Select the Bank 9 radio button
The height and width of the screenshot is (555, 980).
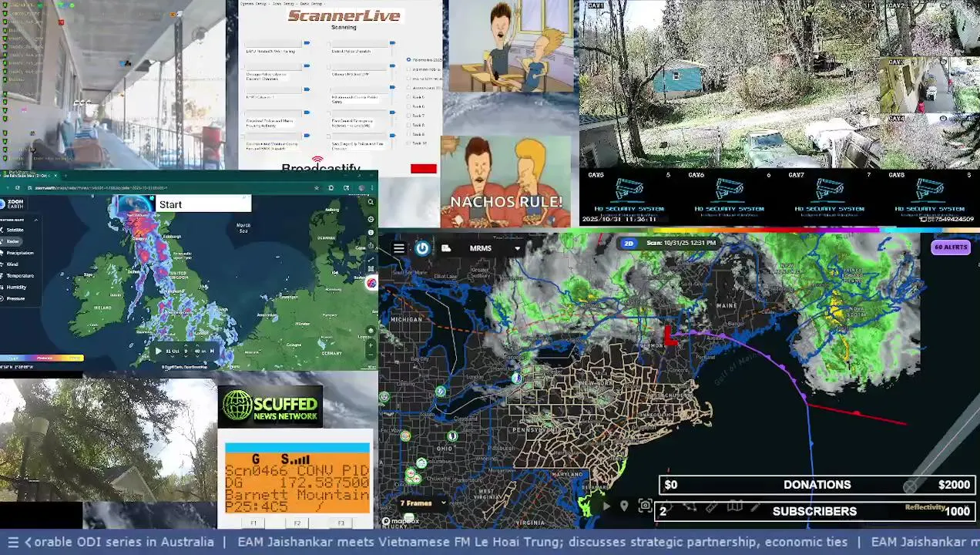(409, 134)
